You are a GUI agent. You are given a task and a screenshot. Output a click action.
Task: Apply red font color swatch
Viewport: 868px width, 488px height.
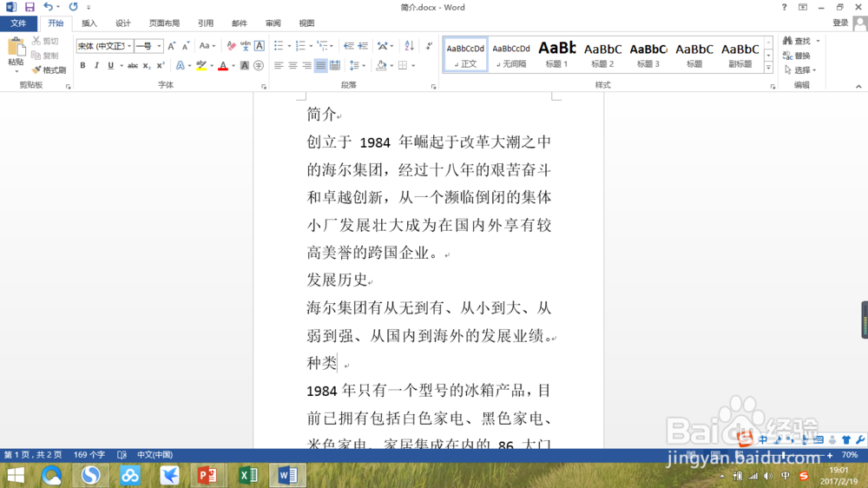pyautogui.click(x=223, y=66)
